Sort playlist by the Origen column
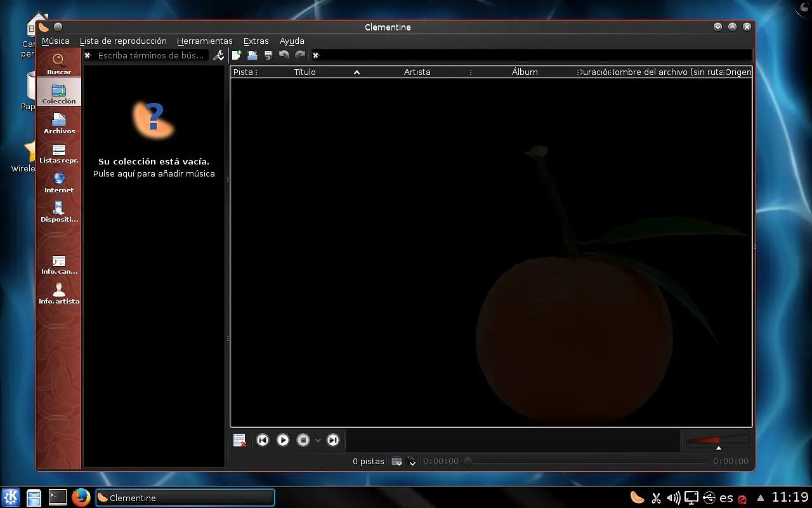The image size is (812, 508). 738,72
